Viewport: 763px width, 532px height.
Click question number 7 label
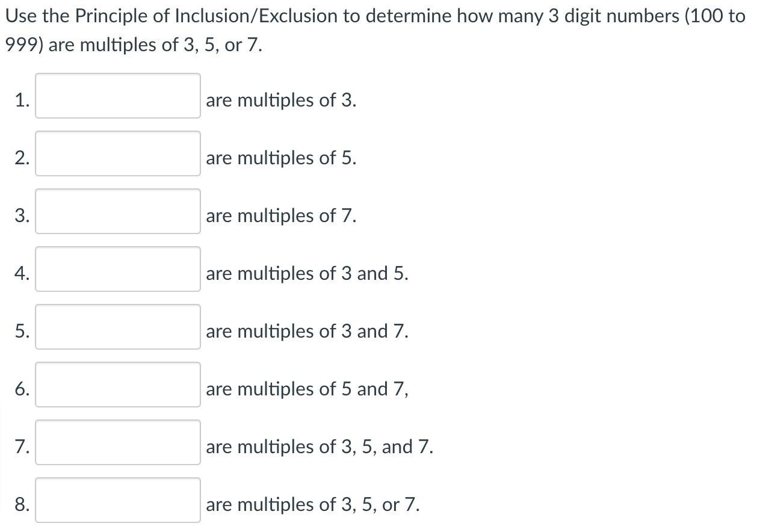(22, 447)
